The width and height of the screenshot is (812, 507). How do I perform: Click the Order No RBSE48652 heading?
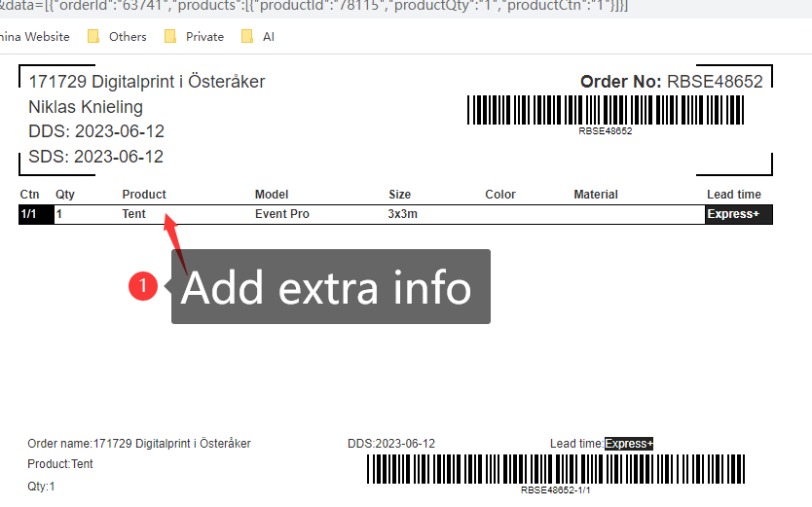671,82
